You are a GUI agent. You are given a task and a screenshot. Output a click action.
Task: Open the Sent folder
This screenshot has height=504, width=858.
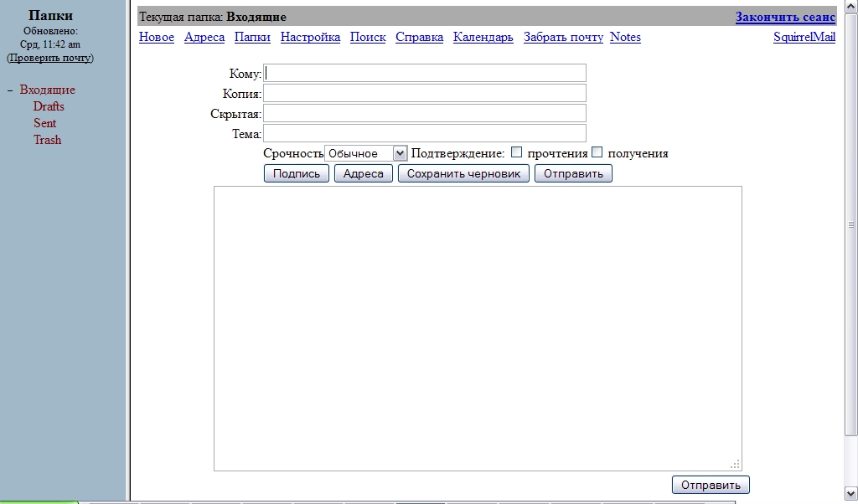pyautogui.click(x=45, y=123)
